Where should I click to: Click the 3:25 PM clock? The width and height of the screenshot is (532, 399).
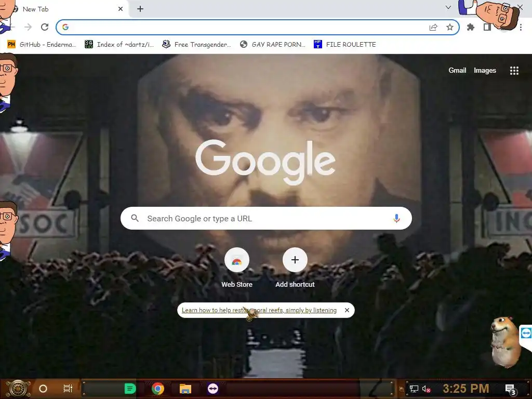[465, 389]
